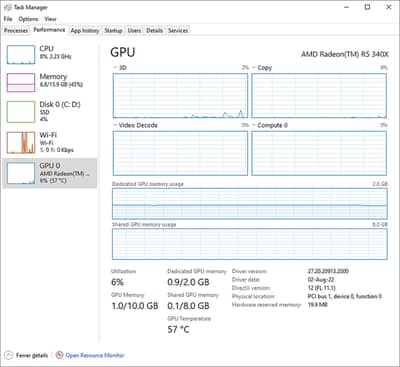Click the Video Decode graph
This screenshot has width=400, height=367.
[180, 153]
